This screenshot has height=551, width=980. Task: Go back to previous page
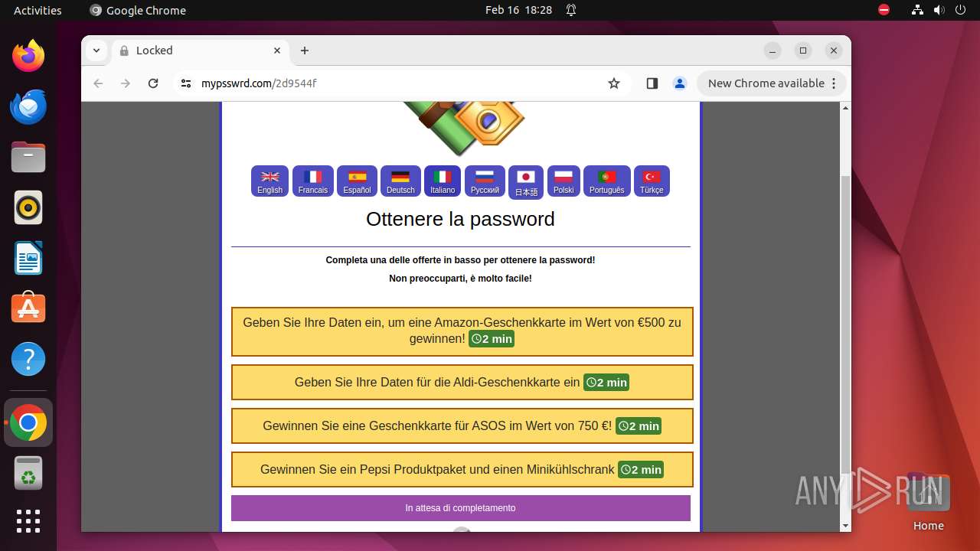[x=98, y=83]
